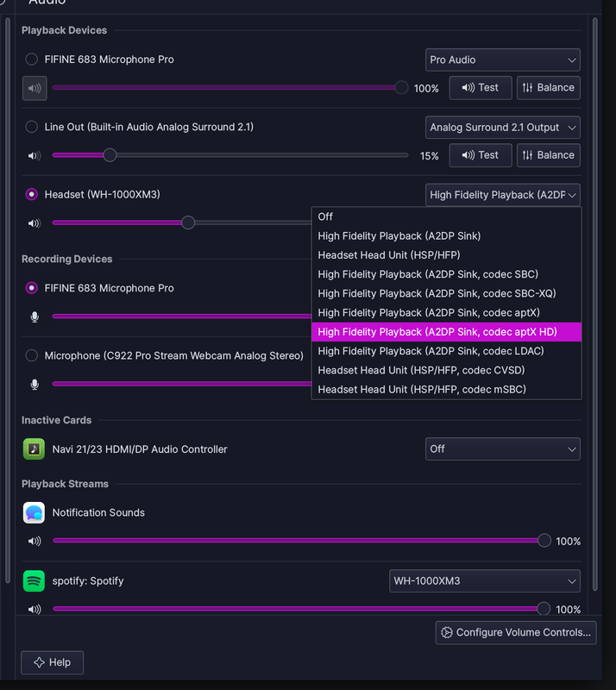The height and width of the screenshot is (690, 616).
Task: Mute the FIFINE 683 playback device
Action: point(35,88)
